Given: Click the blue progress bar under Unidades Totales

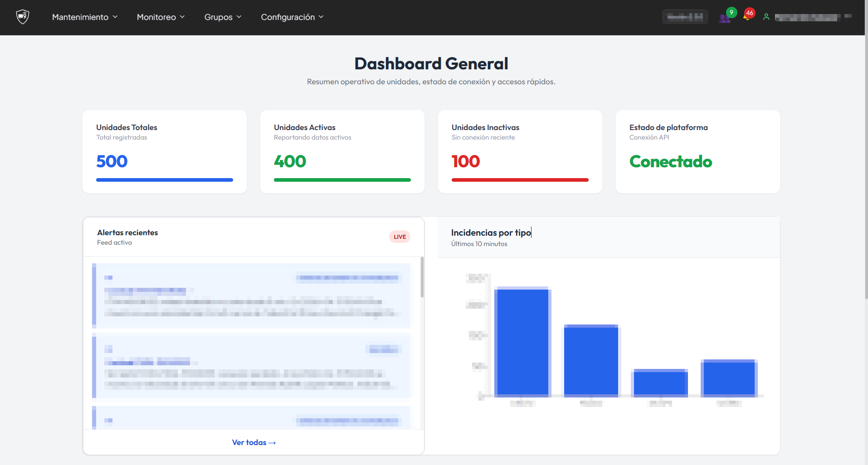Looking at the screenshot, I should (x=164, y=180).
